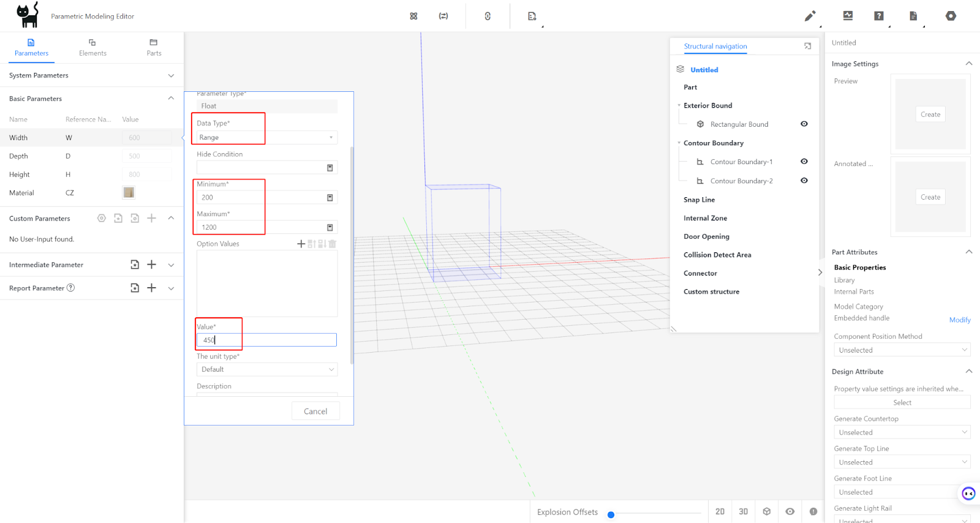Click the Material color swatch

click(x=129, y=193)
